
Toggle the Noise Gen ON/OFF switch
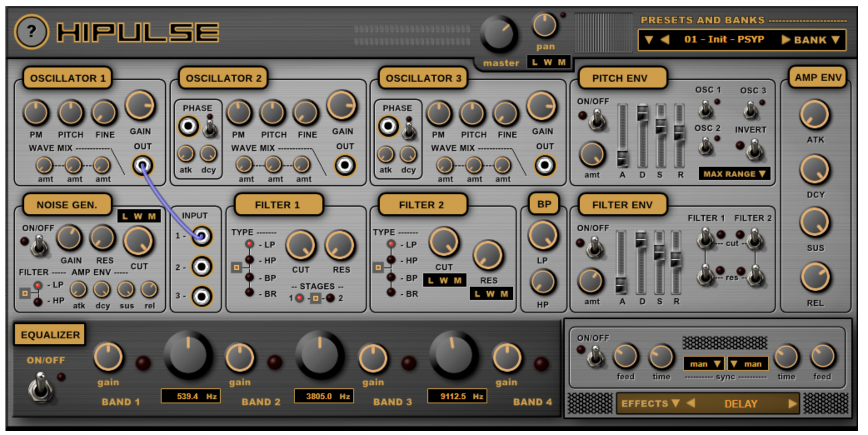point(40,245)
